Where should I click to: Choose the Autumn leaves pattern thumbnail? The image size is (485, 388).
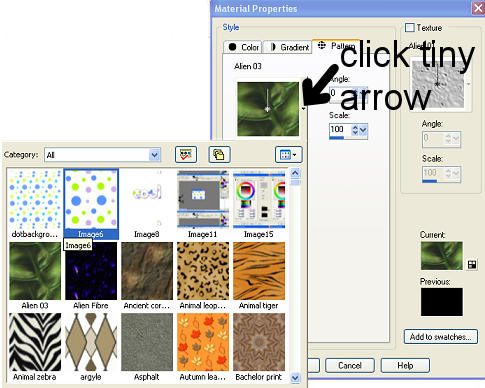coord(203,342)
